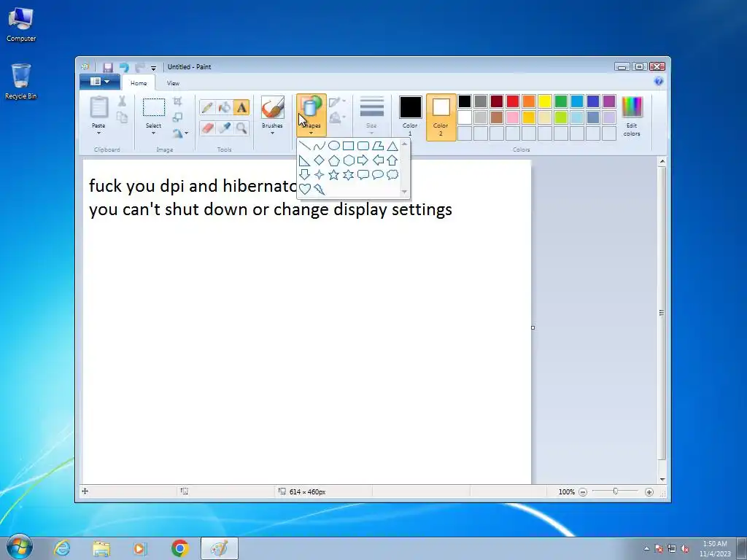Choose the Cloud callout shape
Viewport: 747px width, 560px height.
[x=392, y=175]
